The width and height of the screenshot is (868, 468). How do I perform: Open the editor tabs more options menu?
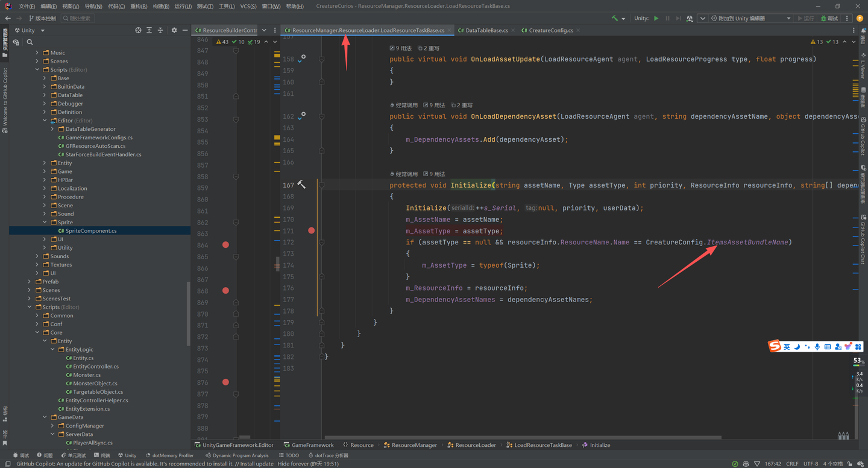[854, 30]
